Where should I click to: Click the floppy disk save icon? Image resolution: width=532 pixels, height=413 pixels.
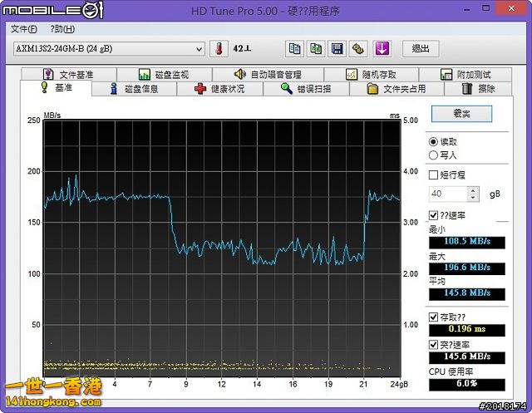pyautogui.click(x=337, y=48)
